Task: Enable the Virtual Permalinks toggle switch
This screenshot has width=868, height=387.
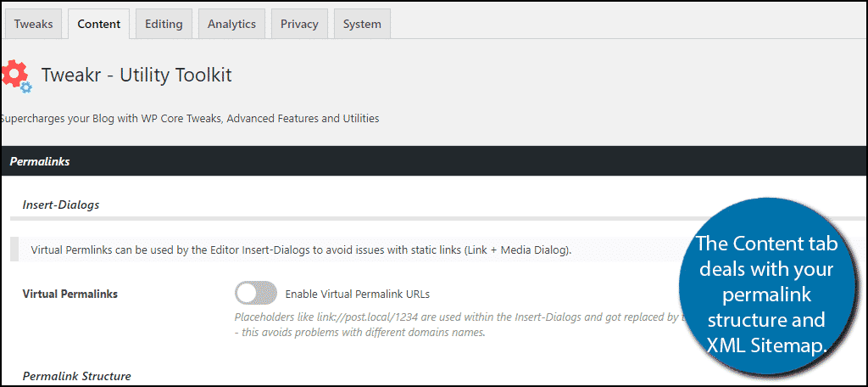Action: coord(256,294)
